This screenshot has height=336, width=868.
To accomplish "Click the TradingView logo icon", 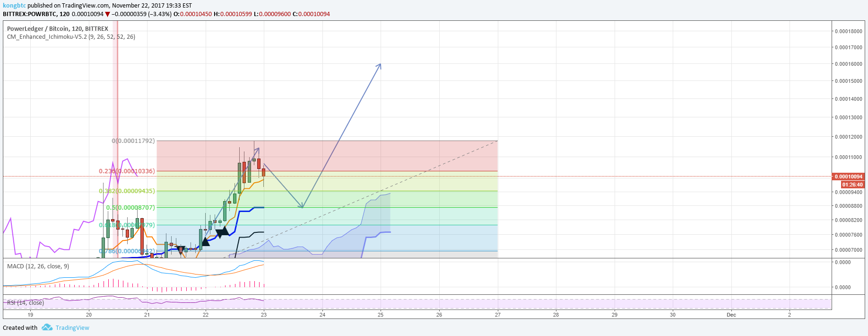I will pyautogui.click(x=47, y=327).
